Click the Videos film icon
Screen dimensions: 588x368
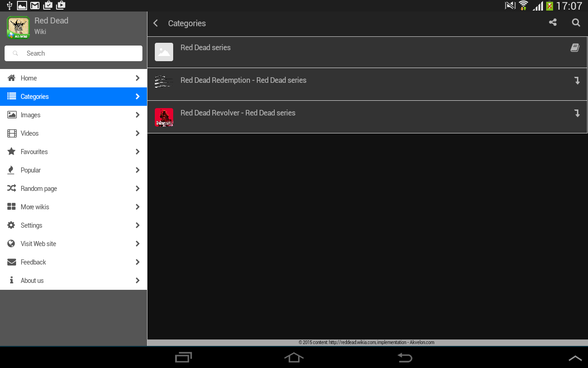click(x=12, y=133)
